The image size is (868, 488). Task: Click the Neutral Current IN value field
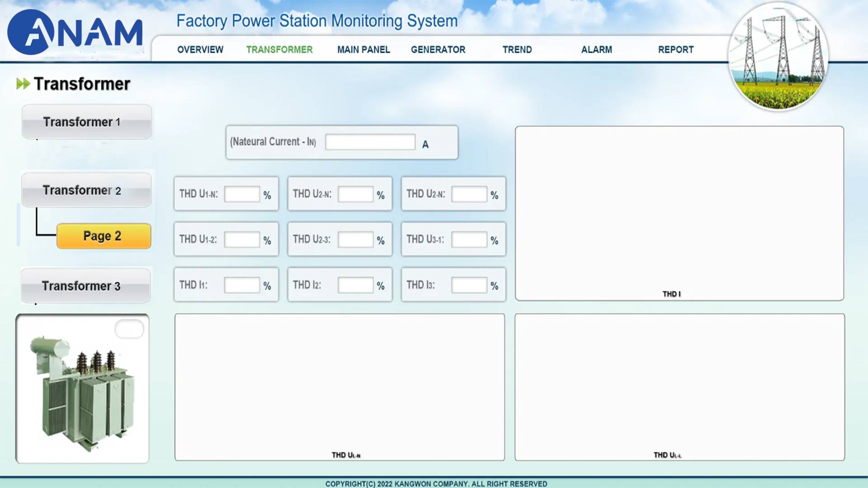370,142
